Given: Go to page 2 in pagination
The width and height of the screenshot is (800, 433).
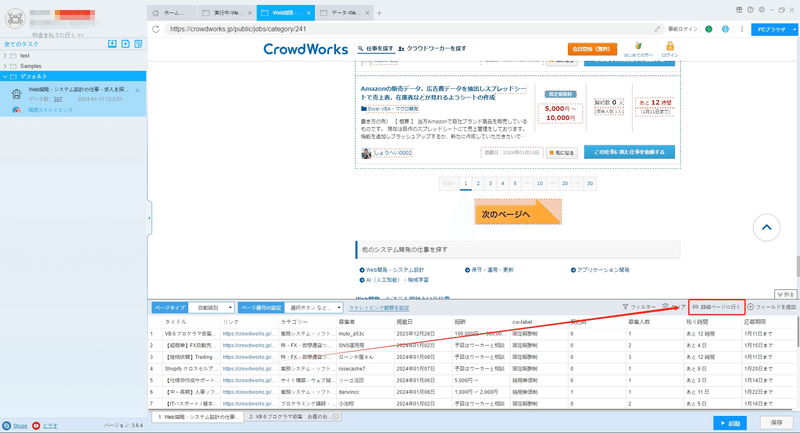Looking at the screenshot, I should tap(478, 184).
